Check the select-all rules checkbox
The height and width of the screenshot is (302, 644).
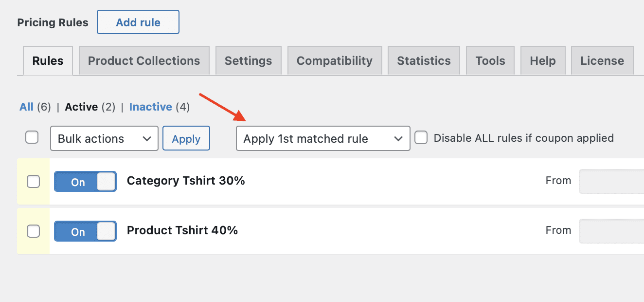(x=32, y=137)
